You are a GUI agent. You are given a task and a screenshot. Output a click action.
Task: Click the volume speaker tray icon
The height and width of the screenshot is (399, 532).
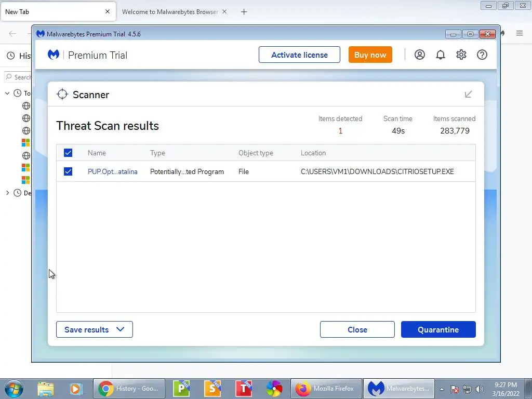click(x=480, y=389)
